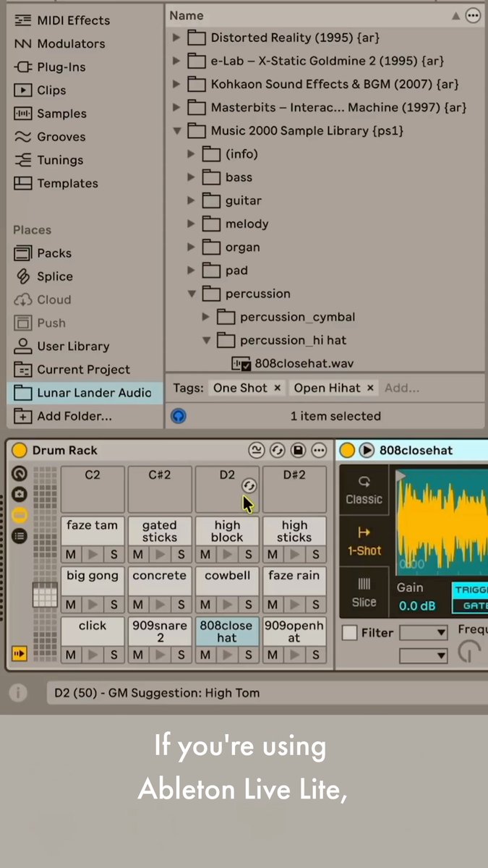Open the Tunings category
Viewport: 488px width, 868px height.
pyautogui.click(x=49, y=160)
